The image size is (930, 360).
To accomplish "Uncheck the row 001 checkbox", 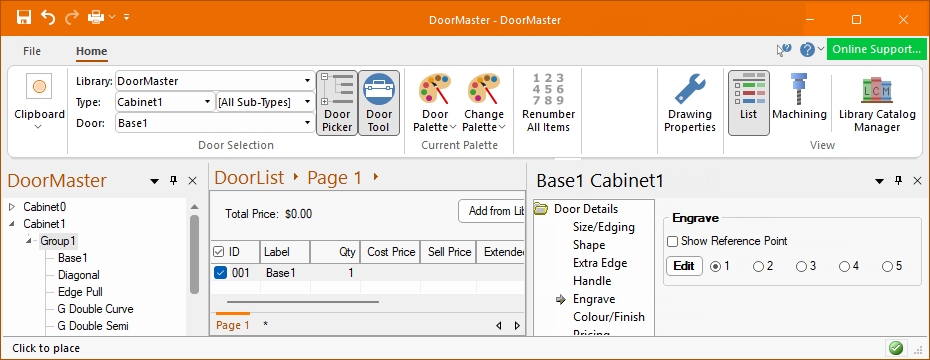I will pos(219,273).
